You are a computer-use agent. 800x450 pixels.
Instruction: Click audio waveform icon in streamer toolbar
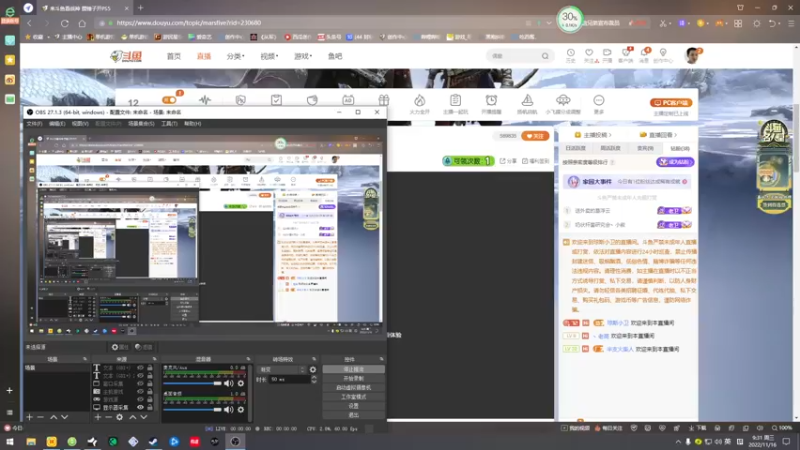[x=205, y=100]
